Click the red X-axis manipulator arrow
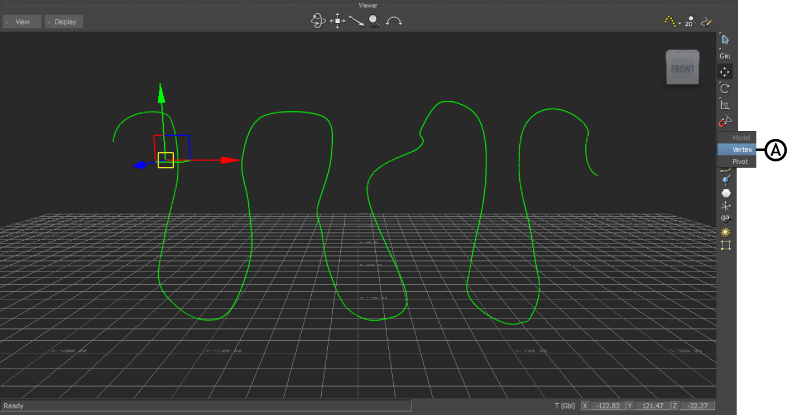This screenshot has width=787, height=415. [x=230, y=160]
